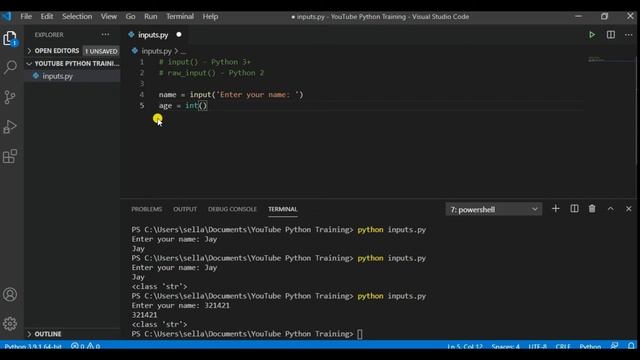Viewport: 640px width, 360px height.
Task: Split the editor to the right
Action: click(x=611, y=35)
